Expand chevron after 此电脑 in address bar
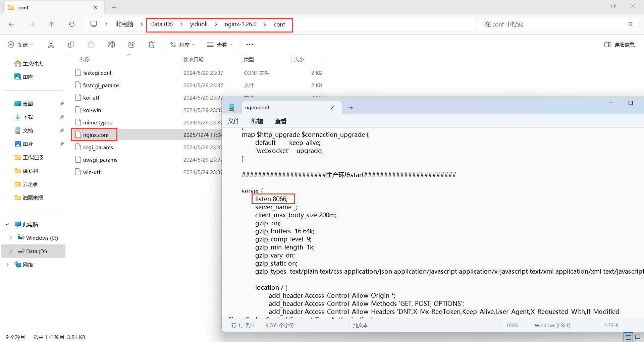 coord(142,24)
